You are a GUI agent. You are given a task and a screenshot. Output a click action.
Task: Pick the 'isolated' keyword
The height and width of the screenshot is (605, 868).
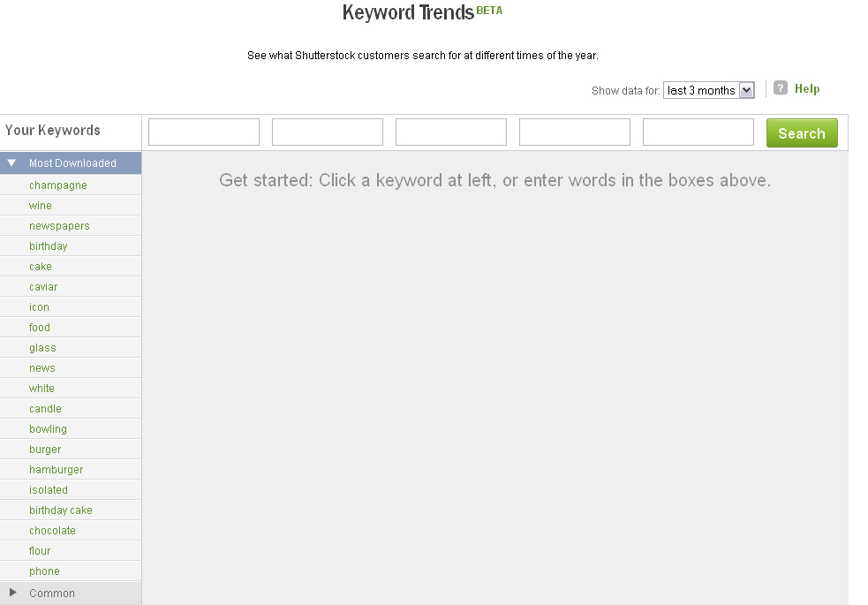[49, 490]
